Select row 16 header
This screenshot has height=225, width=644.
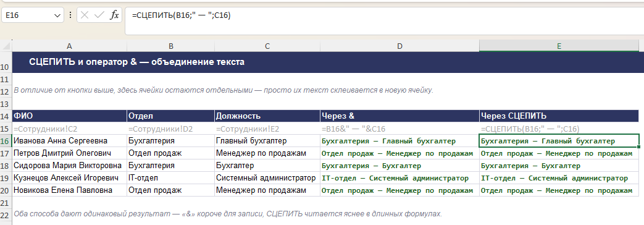pos(6,141)
